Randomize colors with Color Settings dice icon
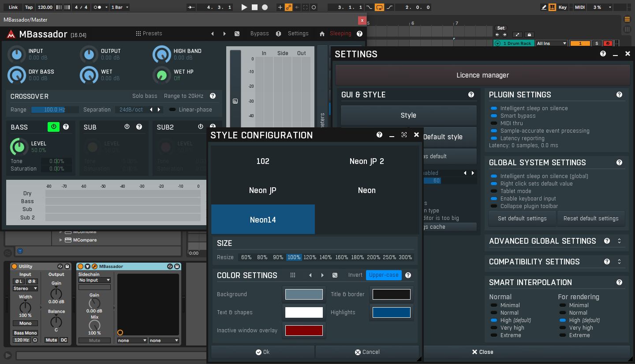 coord(335,275)
